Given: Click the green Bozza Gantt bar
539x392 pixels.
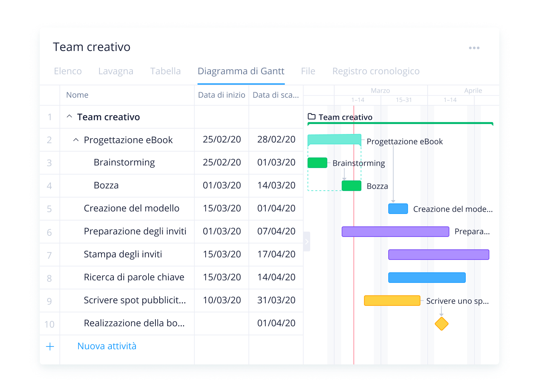Looking at the screenshot, I should click(351, 186).
